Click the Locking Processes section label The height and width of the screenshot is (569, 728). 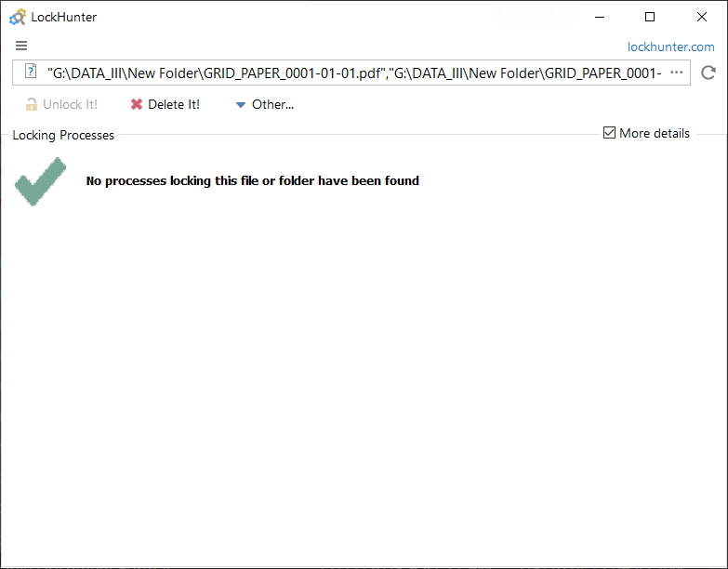pos(63,135)
